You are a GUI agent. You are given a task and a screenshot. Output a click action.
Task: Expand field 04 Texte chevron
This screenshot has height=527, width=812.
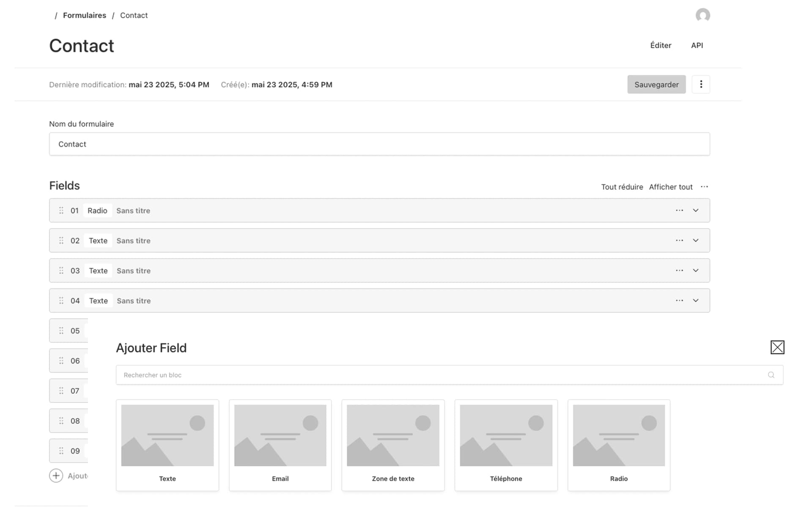[x=696, y=300]
